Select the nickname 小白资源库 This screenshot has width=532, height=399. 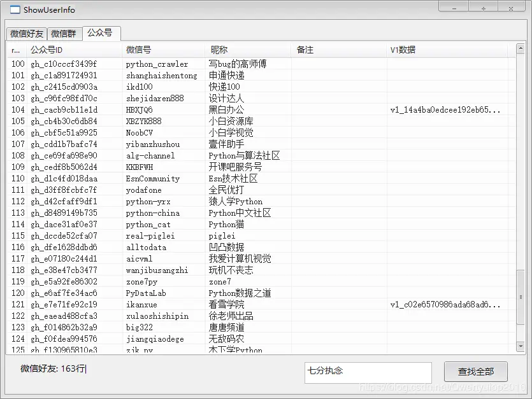tap(231, 121)
